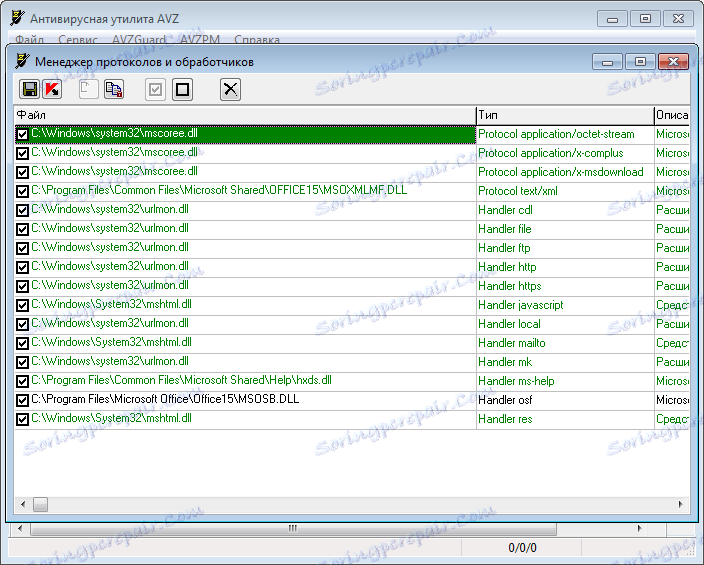704x565 pixels.
Task: Close the protocol manager window
Action: (673, 62)
